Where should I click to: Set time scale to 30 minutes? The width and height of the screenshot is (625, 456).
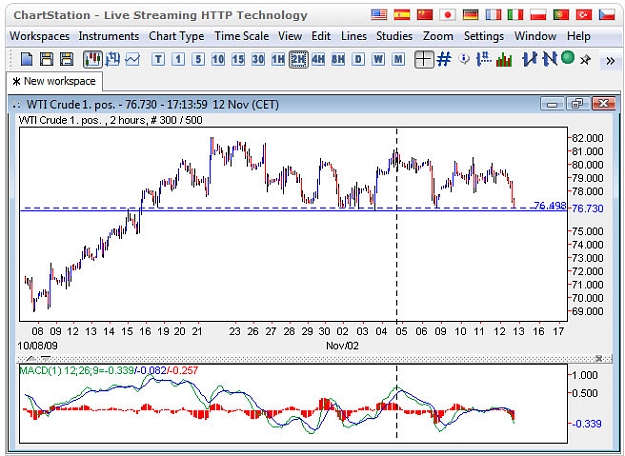[258, 60]
